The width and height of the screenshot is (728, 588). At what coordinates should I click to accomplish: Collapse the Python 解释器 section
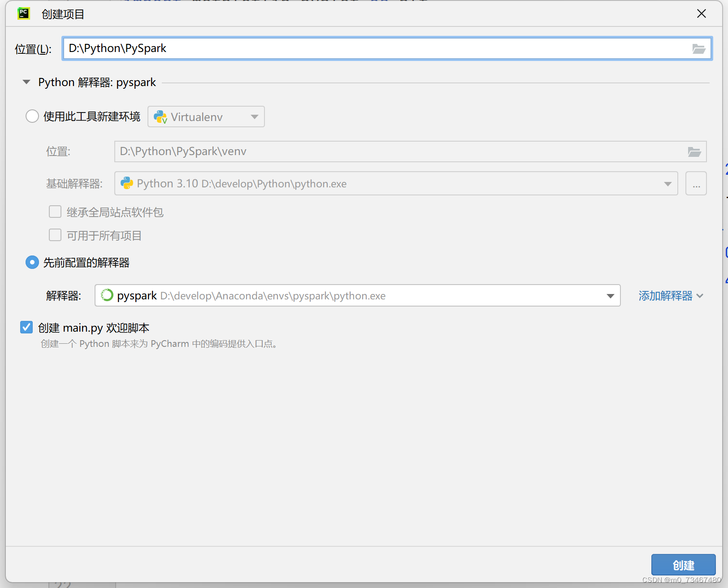tap(26, 82)
